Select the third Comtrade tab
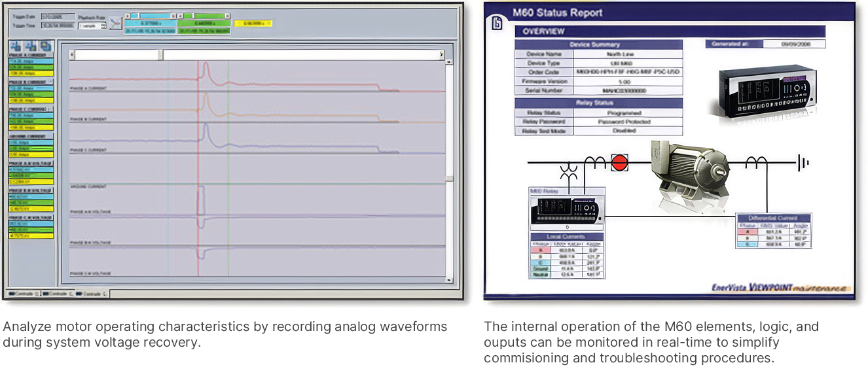Viewport: 868px width, 382px height. (x=92, y=294)
